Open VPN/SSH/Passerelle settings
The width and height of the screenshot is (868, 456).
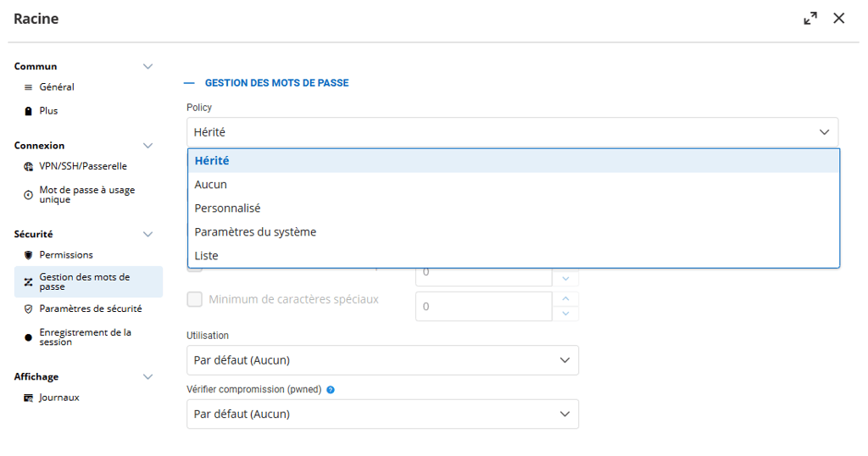coord(83,167)
